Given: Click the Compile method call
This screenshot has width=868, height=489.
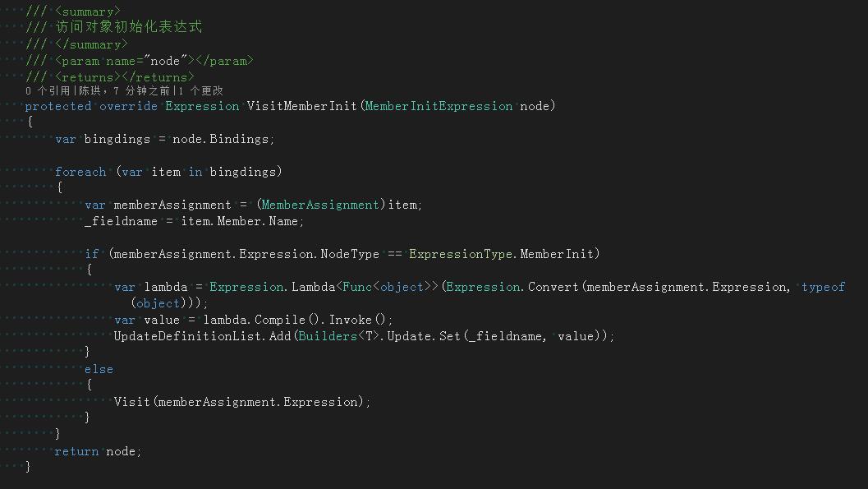Looking at the screenshot, I should coord(280,320).
